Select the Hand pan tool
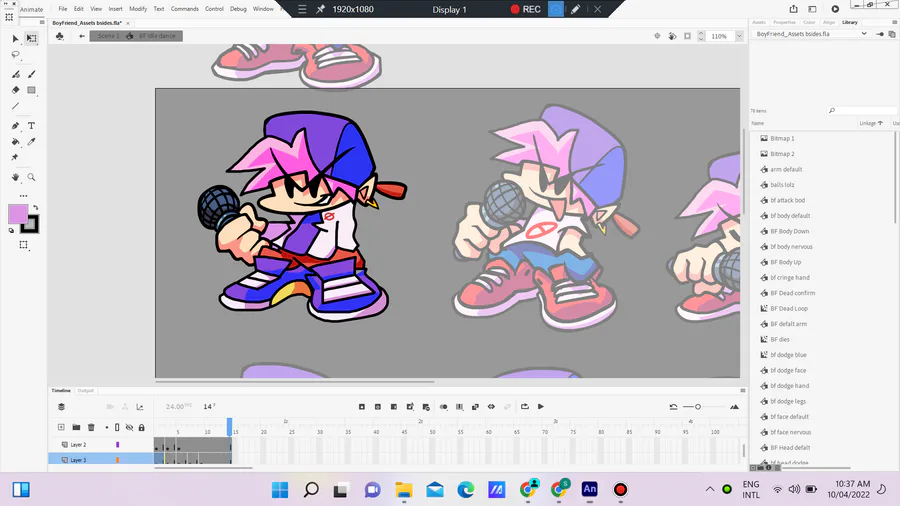This screenshot has height=506, width=900. [15, 177]
